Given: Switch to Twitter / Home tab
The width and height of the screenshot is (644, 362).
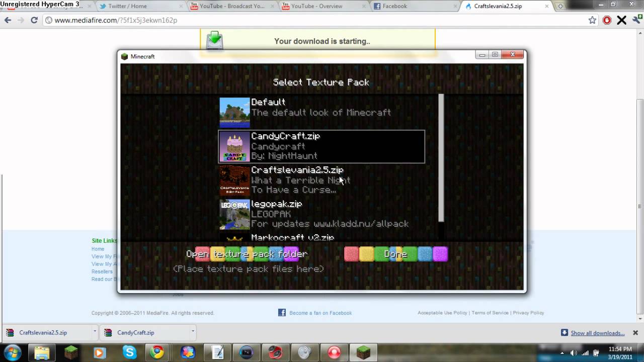Looking at the screenshot, I should tap(141, 6).
